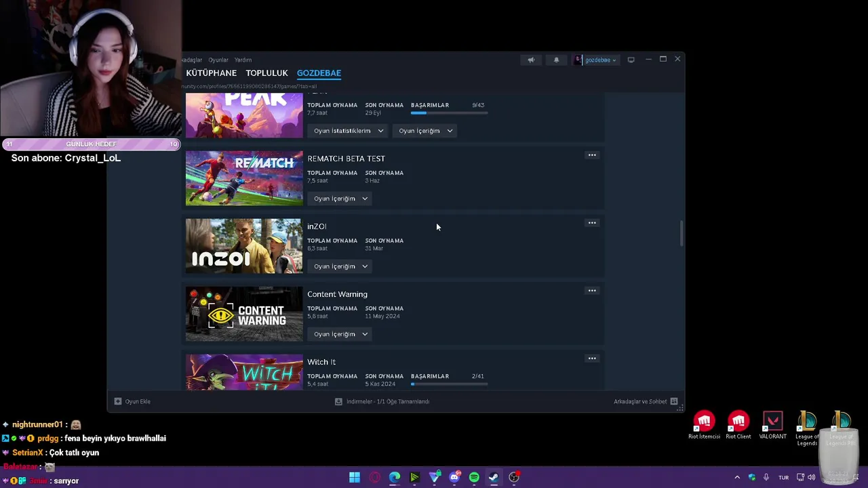Expand Oyun İçeriğim dropdown for PEAK

click(425, 131)
